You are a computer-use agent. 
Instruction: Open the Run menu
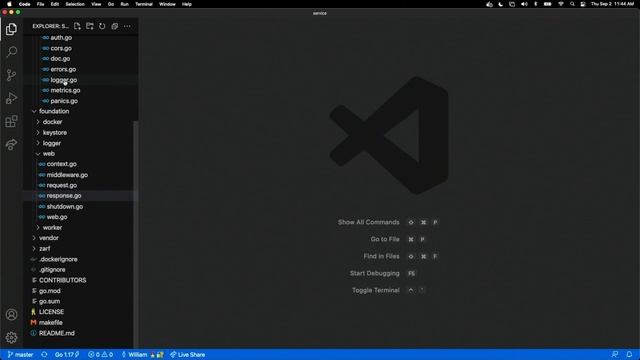coord(124,4)
